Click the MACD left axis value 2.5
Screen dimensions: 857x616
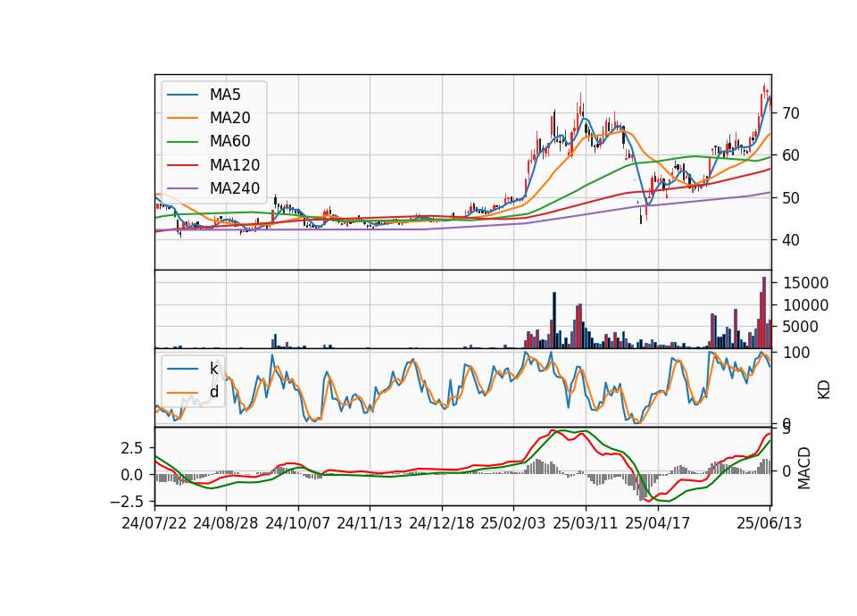(132, 448)
